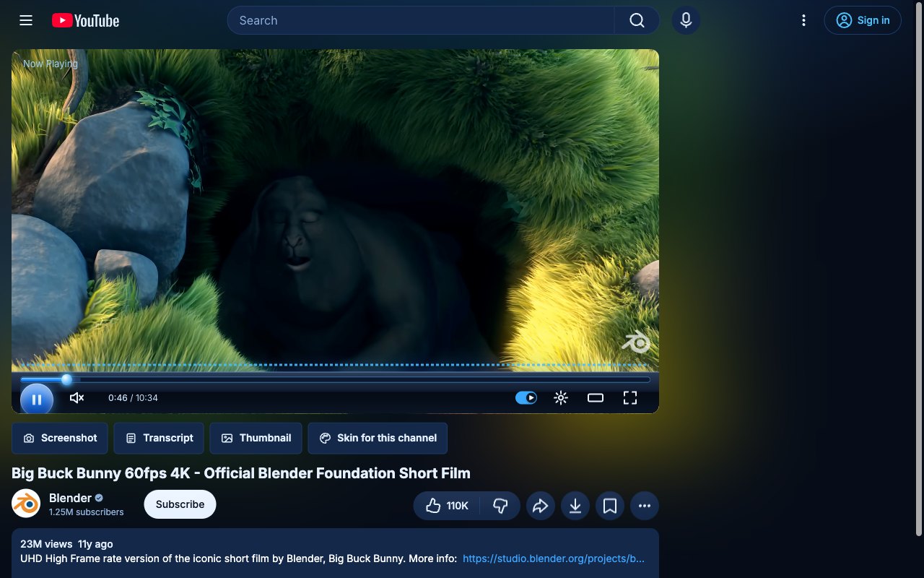The width and height of the screenshot is (924, 578).
Task: Subscribe to the Blender channel
Action: point(180,504)
